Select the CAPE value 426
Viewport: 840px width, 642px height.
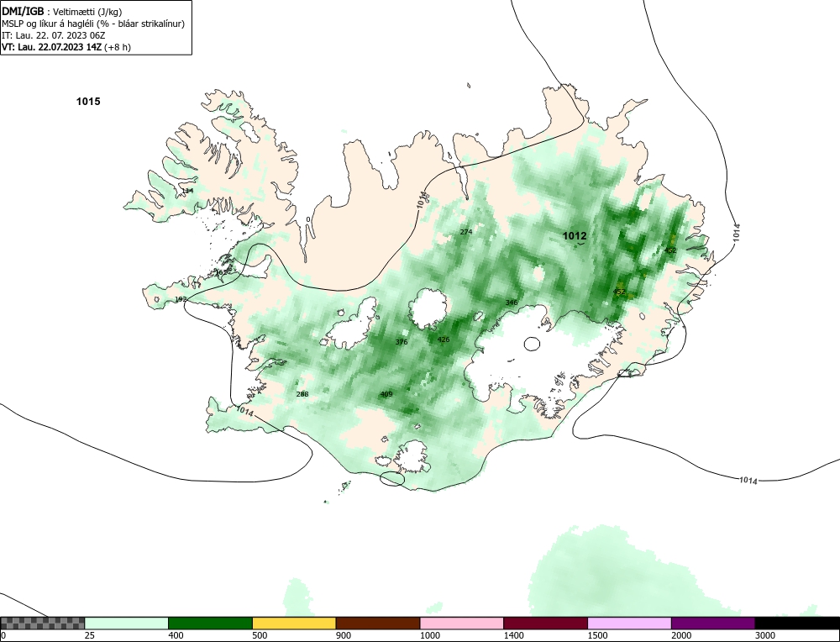(x=444, y=339)
